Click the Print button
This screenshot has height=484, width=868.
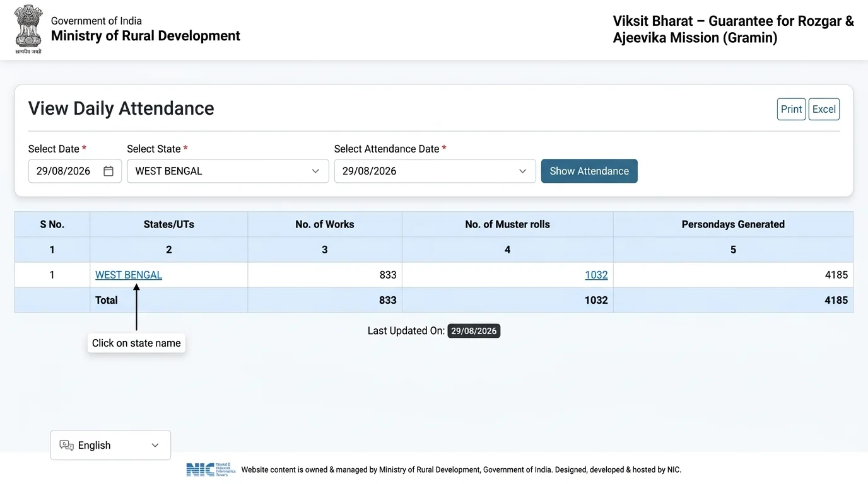[791, 109]
